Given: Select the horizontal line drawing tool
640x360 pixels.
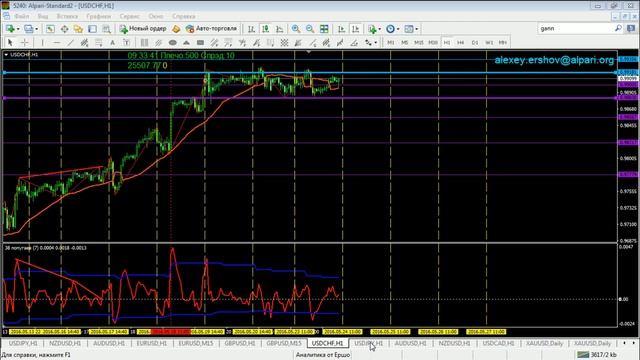Looking at the screenshot, I should (56, 42).
